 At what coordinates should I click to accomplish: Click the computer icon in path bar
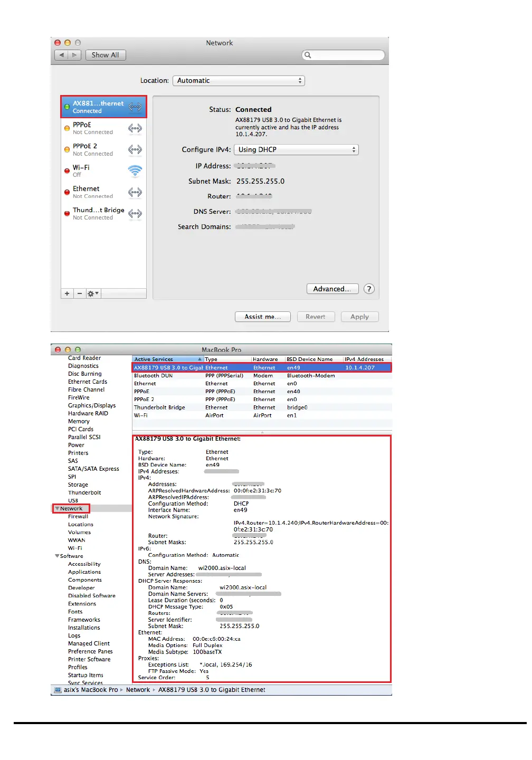[x=58, y=690]
